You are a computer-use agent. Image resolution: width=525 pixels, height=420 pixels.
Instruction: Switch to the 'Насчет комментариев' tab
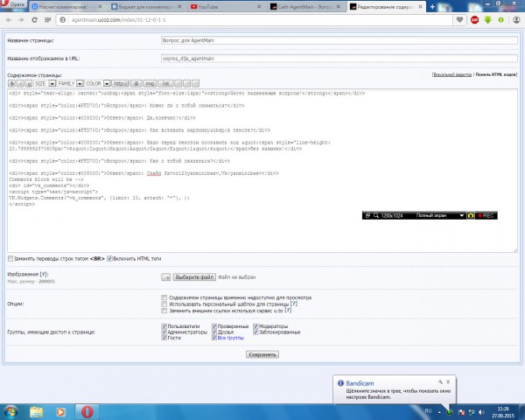(67, 7)
